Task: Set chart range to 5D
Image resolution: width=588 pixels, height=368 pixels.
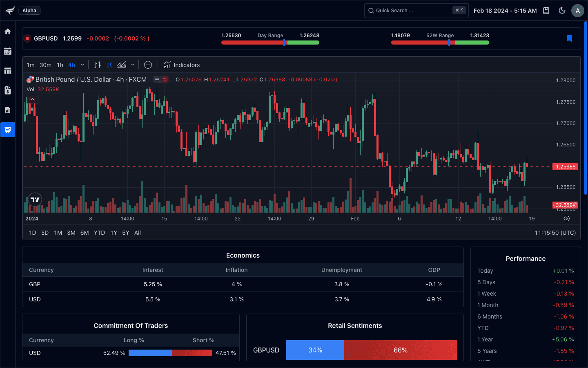Action: coord(45,233)
